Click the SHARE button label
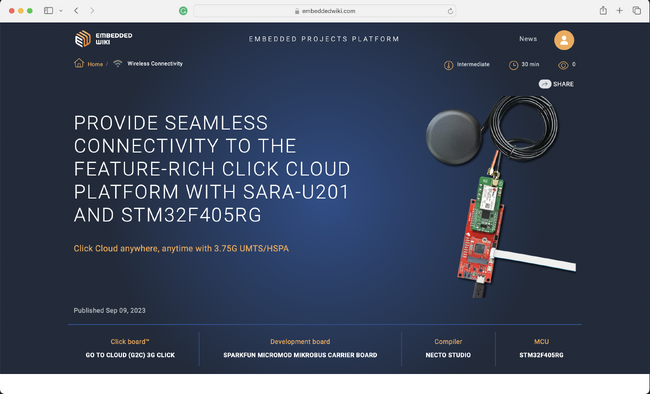Screen dimensions: 650x395 pyautogui.click(x=563, y=84)
